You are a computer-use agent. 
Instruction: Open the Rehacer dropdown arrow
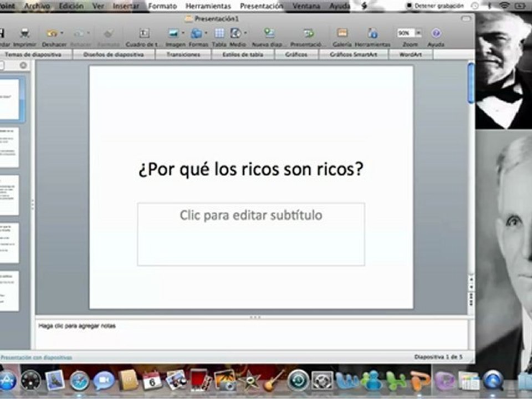(88, 33)
